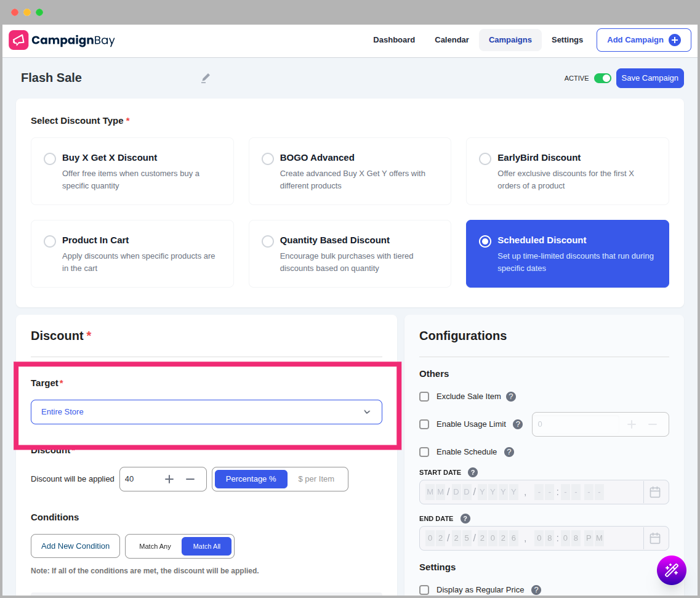The height and width of the screenshot is (598, 700).
Task: Open the End Date calendar picker icon
Action: 655,538
